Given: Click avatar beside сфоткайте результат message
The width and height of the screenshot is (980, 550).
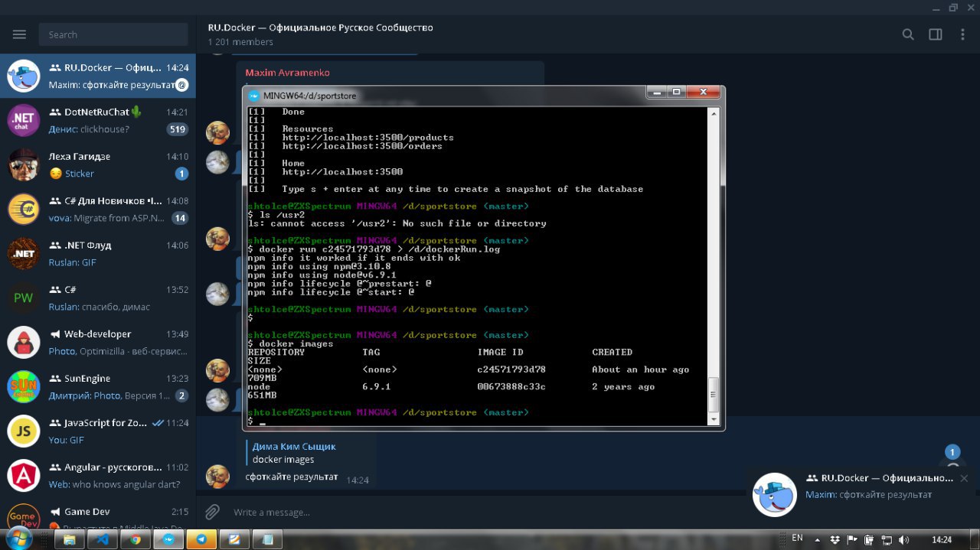Looking at the screenshot, I should pyautogui.click(x=217, y=476).
